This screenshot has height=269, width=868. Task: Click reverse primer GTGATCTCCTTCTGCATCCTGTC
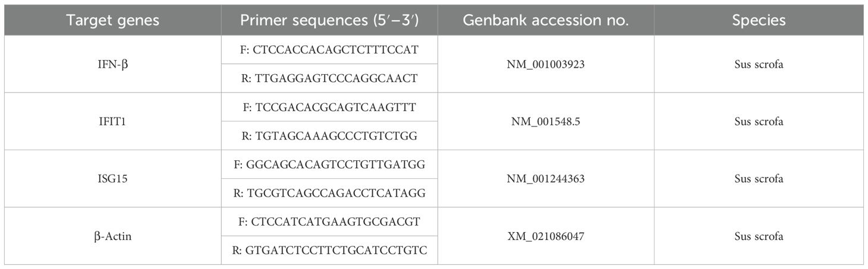[x=329, y=251]
